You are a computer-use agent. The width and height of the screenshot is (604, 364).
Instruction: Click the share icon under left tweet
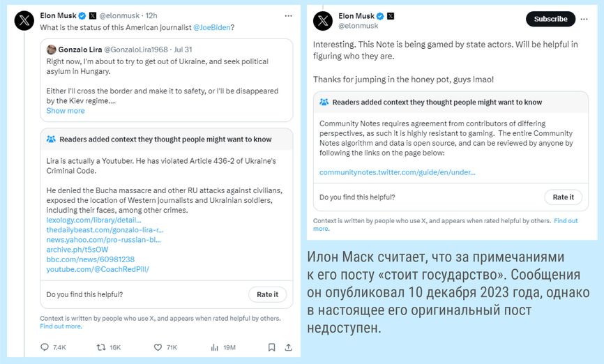[x=288, y=347]
